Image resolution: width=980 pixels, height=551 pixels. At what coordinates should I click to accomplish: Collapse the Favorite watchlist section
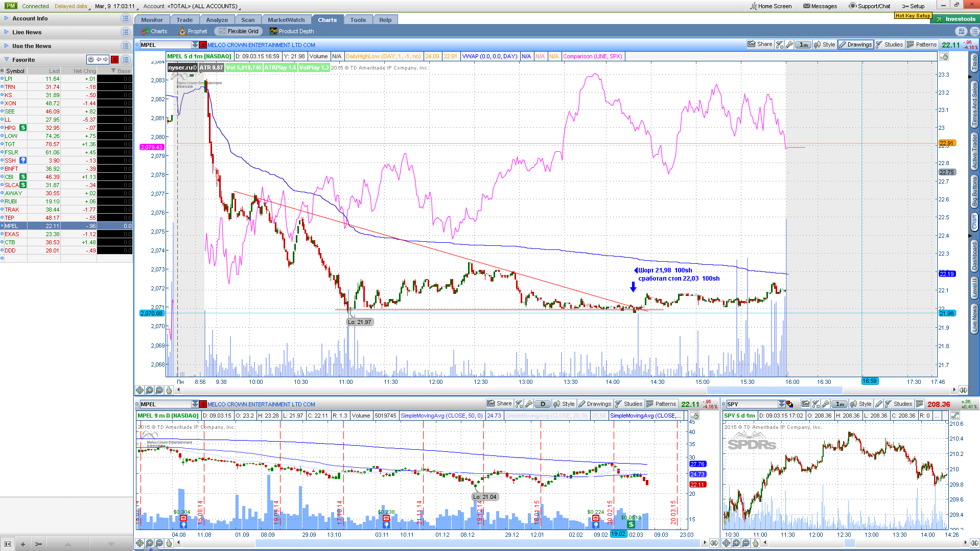coord(7,59)
